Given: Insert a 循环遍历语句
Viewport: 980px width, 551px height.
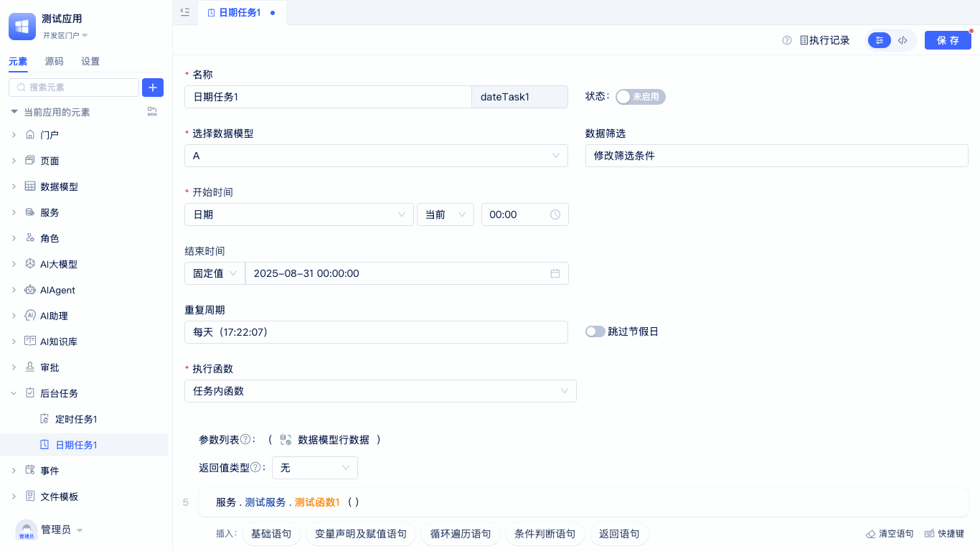Looking at the screenshot, I should tap(461, 534).
